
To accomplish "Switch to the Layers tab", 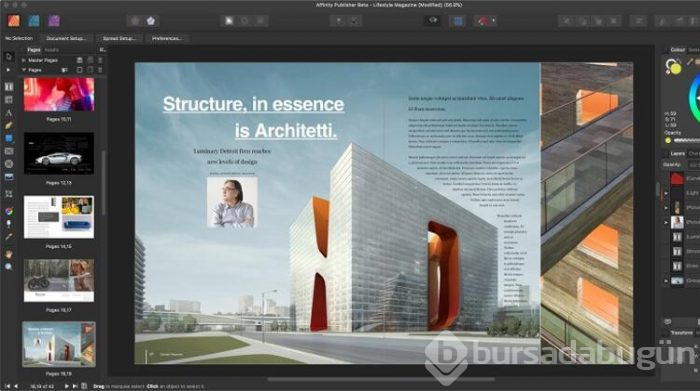I will coord(677,154).
